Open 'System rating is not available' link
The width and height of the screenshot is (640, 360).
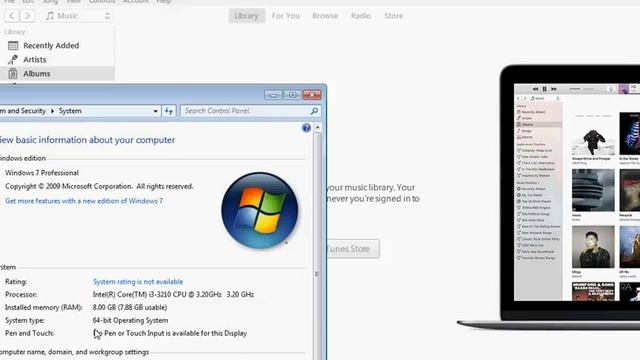coord(138,282)
